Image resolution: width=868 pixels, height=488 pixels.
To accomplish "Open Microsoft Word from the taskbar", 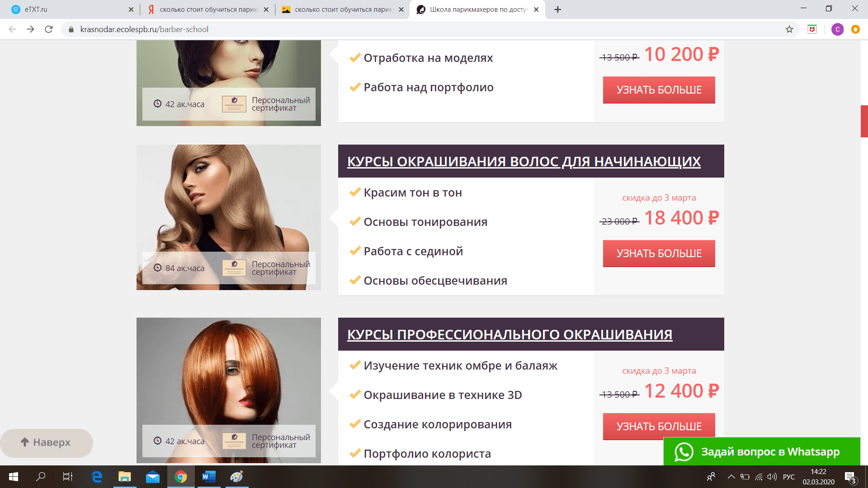I will (x=208, y=477).
